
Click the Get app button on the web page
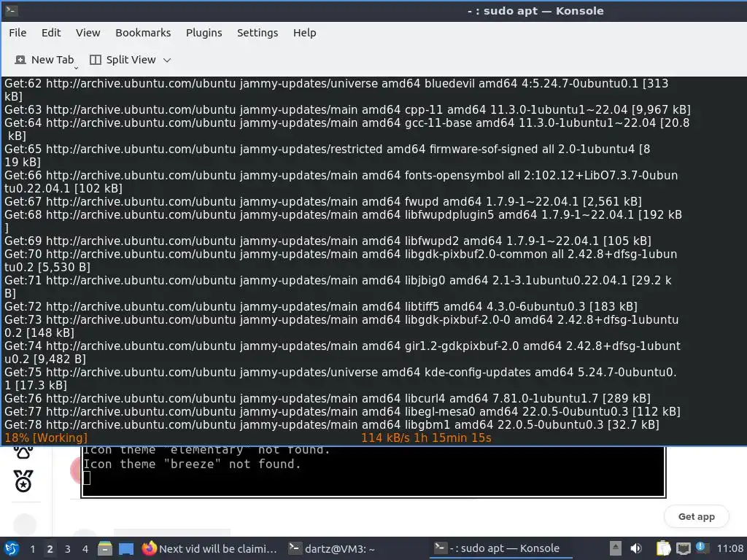coord(697,517)
